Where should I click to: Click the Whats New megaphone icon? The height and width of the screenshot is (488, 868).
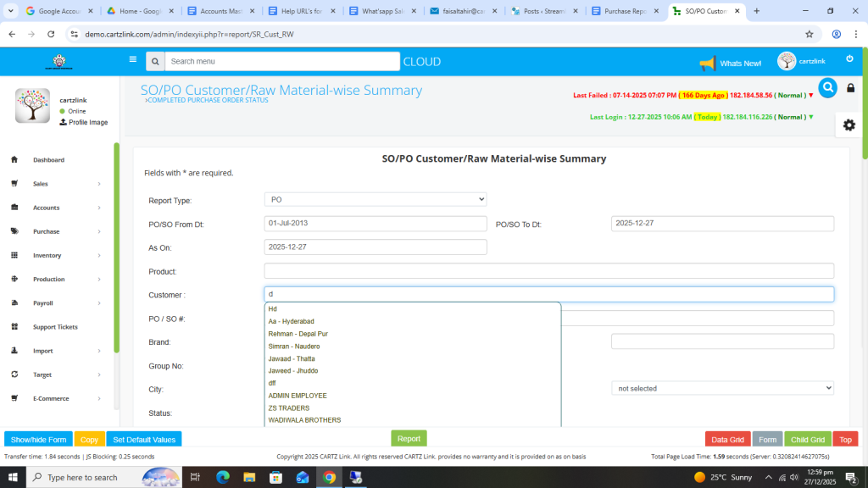pos(707,64)
